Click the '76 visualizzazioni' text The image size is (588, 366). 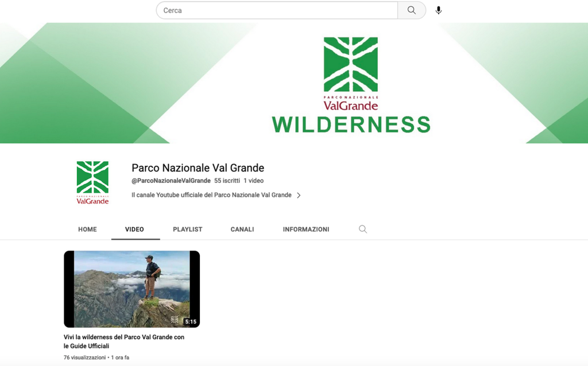(x=85, y=357)
